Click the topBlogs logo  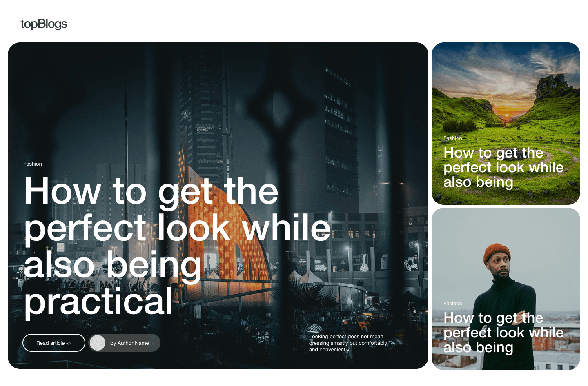(x=44, y=24)
